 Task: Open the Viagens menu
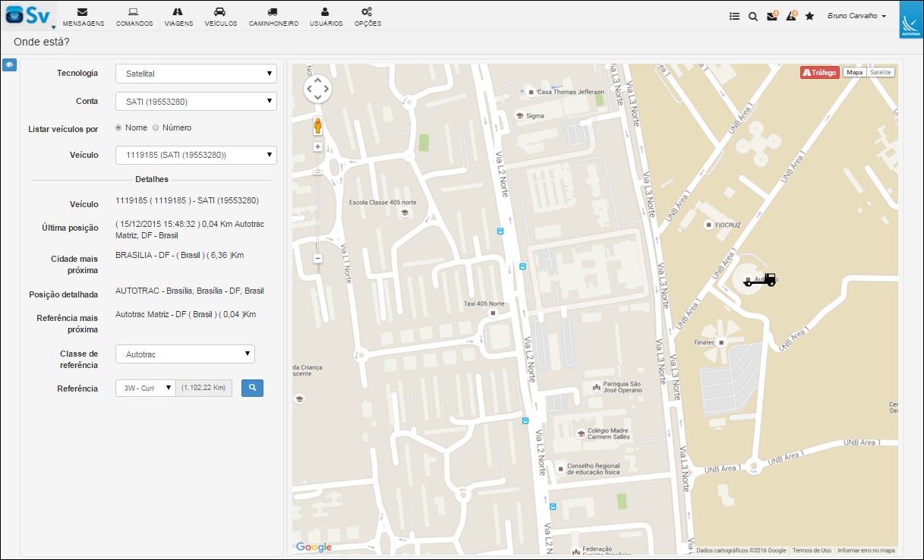tap(178, 17)
